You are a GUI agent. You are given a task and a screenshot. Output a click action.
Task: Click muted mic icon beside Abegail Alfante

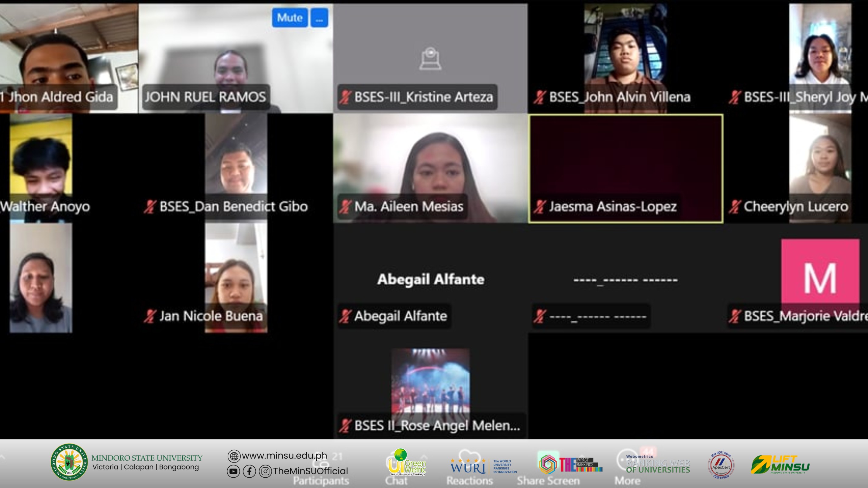tap(345, 316)
